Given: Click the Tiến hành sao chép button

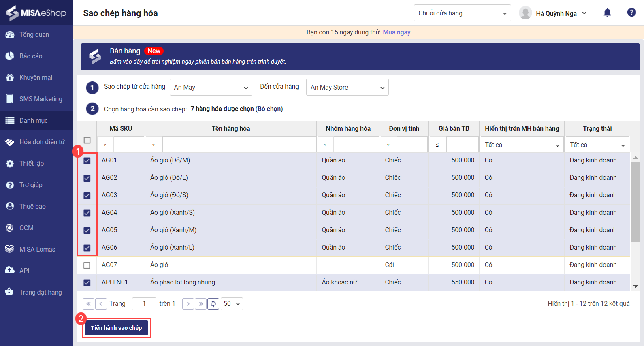Looking at the screenshot, I should tap(116, 328).
